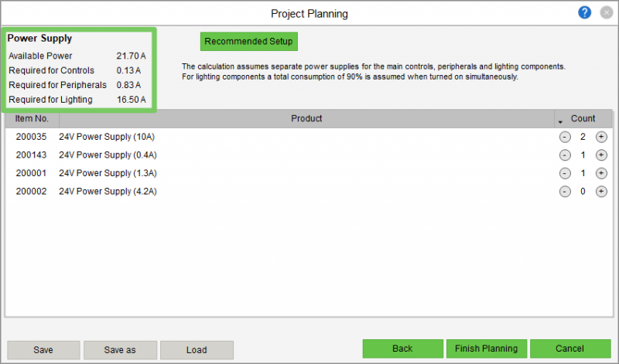Save the current project plan
The width and height of the screenshot is (619, 364).
[x=43, y=350]
